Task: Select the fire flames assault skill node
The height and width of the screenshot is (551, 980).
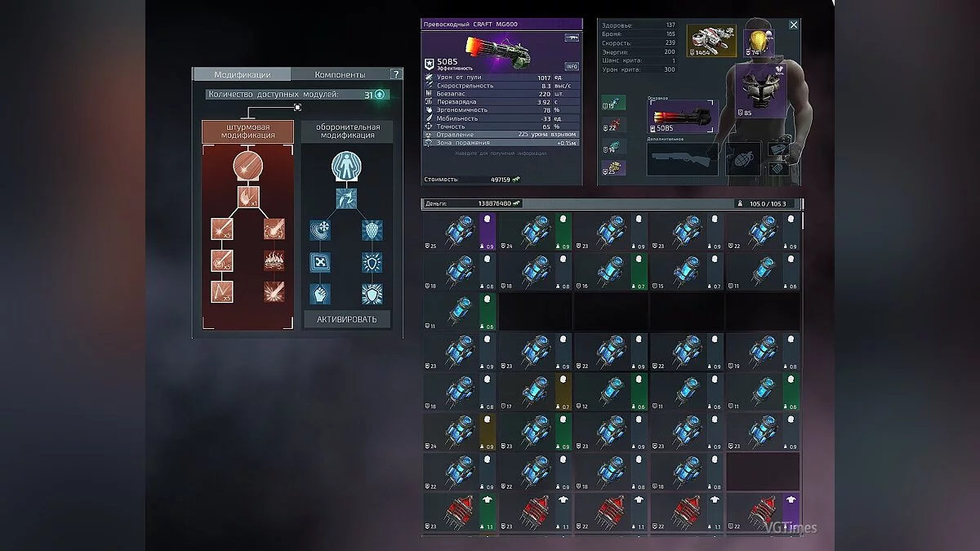Action: [274, 261]
